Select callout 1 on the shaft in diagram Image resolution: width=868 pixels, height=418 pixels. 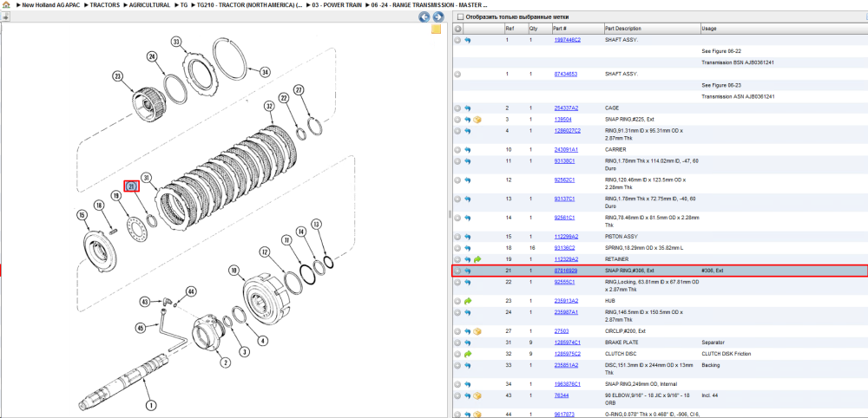coord(150,404)
